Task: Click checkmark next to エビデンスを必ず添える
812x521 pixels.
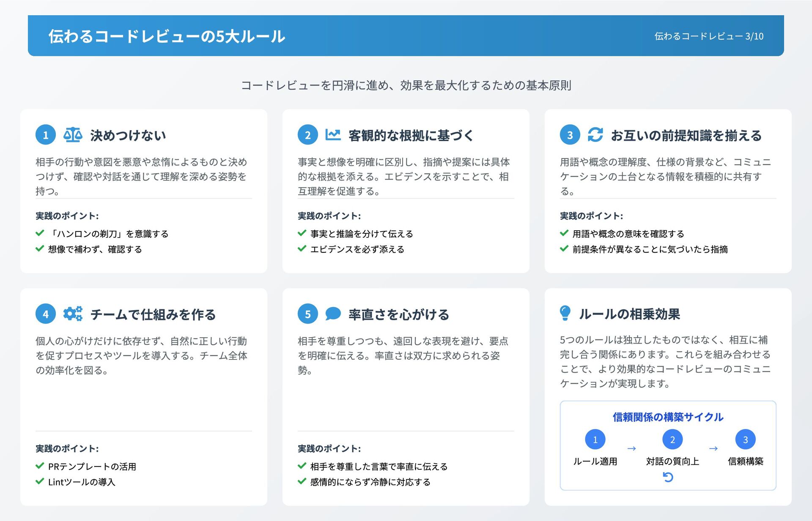Action: coord(302,249)
